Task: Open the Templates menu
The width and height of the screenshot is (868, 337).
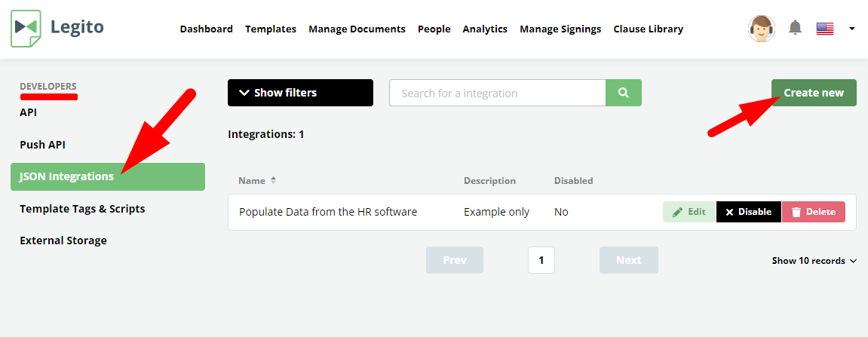Action: point(271,29)
